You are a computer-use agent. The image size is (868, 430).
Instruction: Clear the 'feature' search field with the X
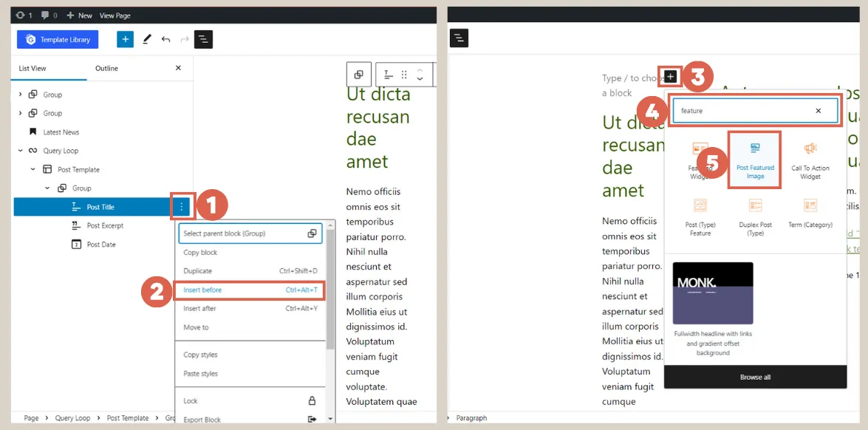point(818,110)
